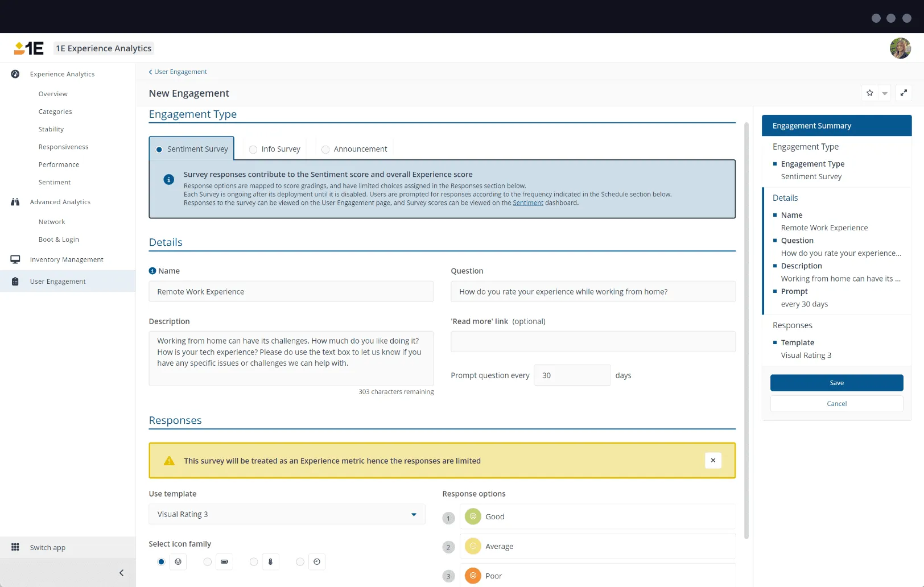Open the Experience Analytics overview via globe icon
Image resolution: width=924 pixels, height=587 pixels.
pyautogui.click(x=15, y=74)
